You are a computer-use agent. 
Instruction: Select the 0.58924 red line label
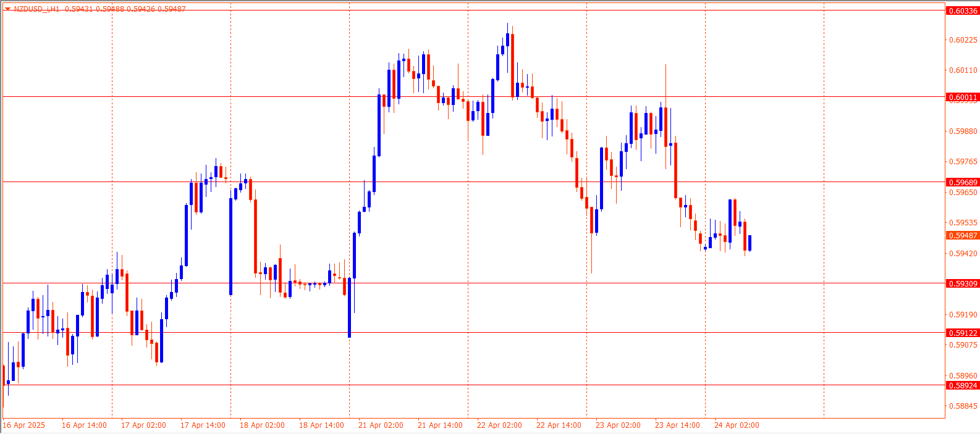[963, 385]
